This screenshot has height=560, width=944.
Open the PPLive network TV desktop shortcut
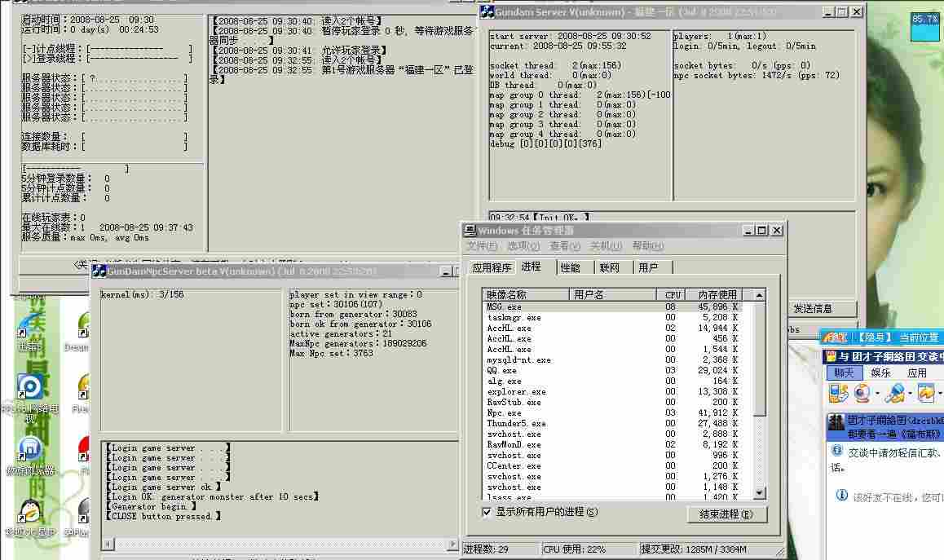click(29, 390)
